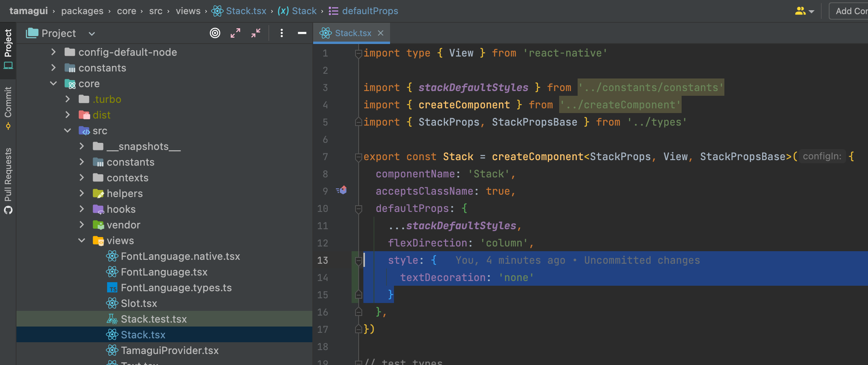Viewport: 868px width, 365px height.
Task: Select Slot.tsx in the project tree
Action: point(139,303)
